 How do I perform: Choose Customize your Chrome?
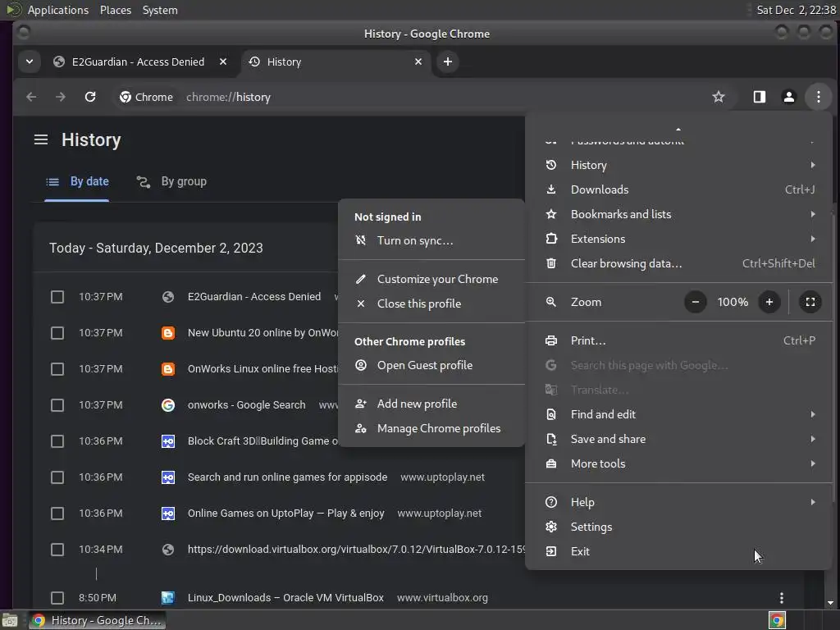pyautogui.click(x=431, y=279)
